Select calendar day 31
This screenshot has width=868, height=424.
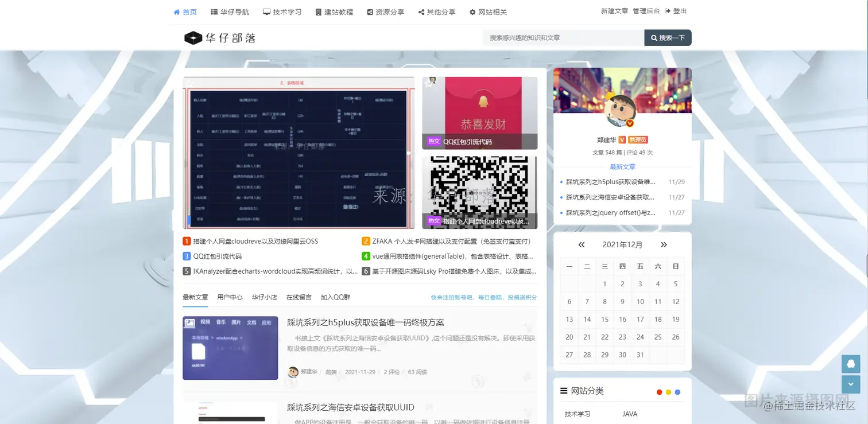640,355
